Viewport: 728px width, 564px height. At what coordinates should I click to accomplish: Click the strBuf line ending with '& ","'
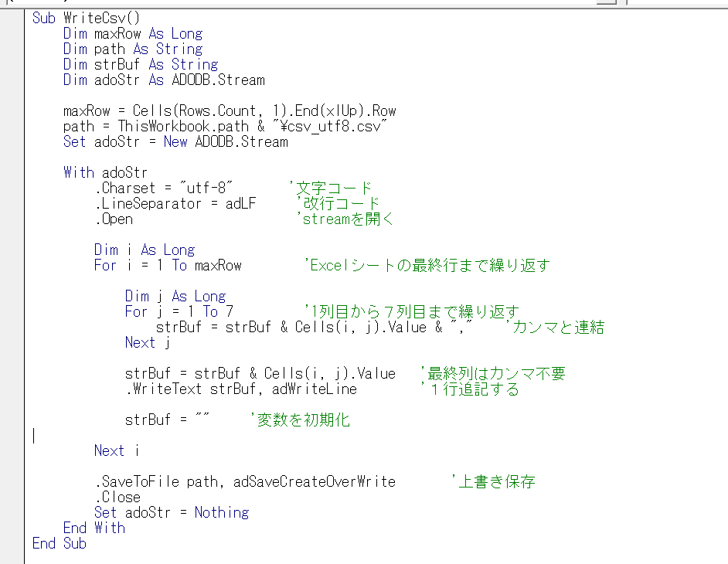coord(314,328)
